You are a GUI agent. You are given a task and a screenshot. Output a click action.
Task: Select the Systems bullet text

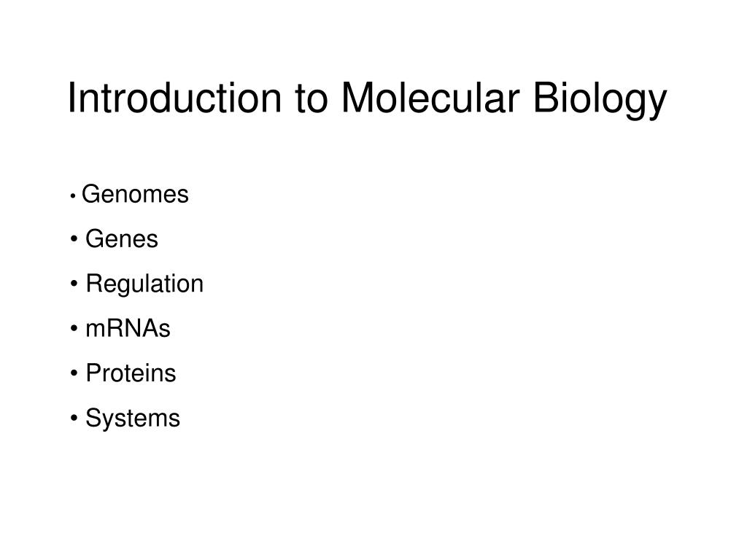133,419
